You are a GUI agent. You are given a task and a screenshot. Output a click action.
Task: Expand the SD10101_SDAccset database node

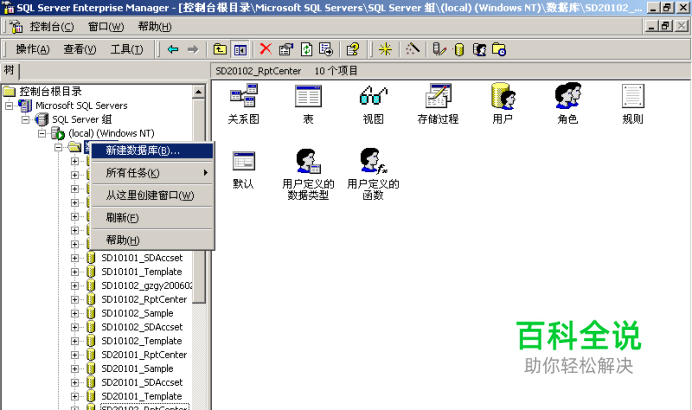75,258
